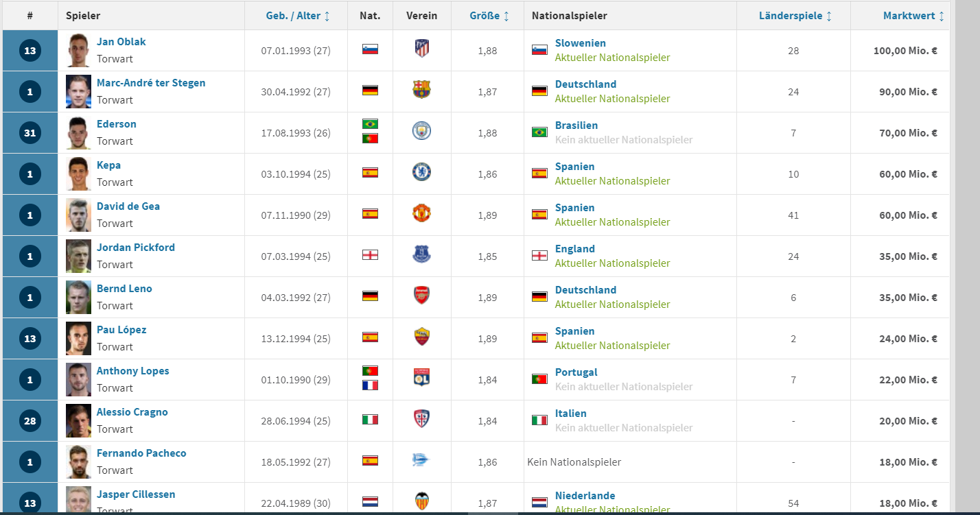Image resolution: width=980 pixels, height=515 pixels.
Task: Click the Atlético Madrid club crest
Action: 422,48
